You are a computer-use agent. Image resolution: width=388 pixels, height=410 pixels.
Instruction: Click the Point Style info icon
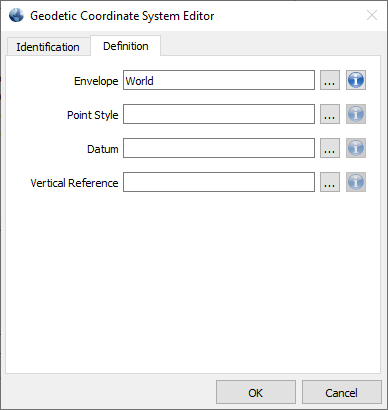(x=356, y=114)
